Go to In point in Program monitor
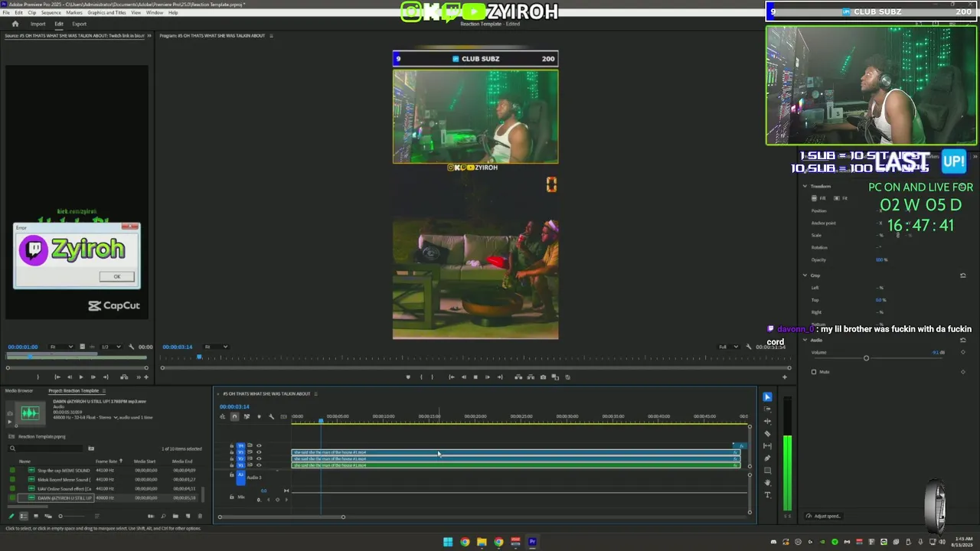The width and height of the screenshot is (980, 551). pos(451,377)
